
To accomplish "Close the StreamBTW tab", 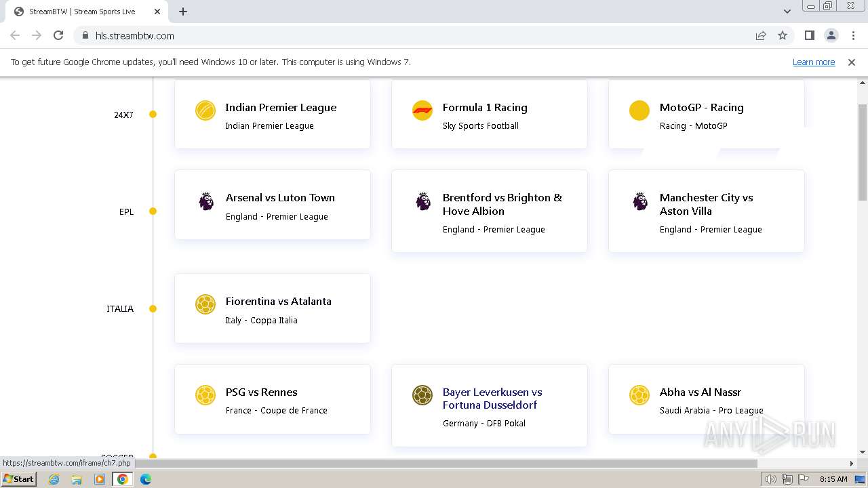I will tap(157, 12).
